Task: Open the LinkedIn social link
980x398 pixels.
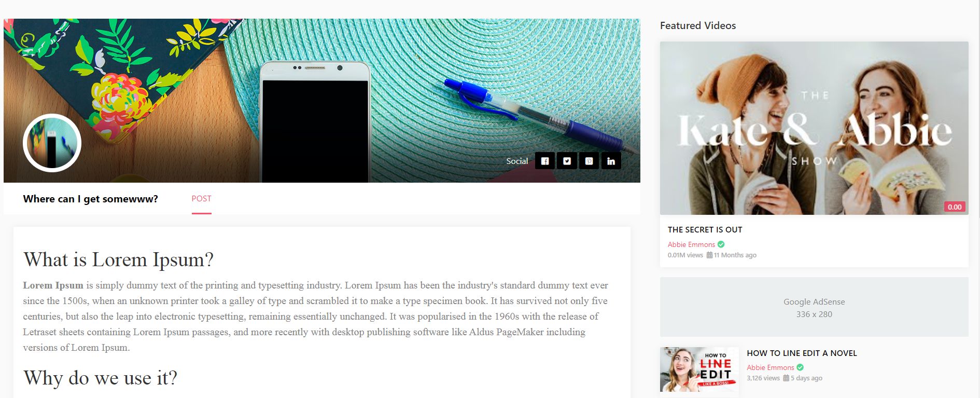Action: coord(611,161)
